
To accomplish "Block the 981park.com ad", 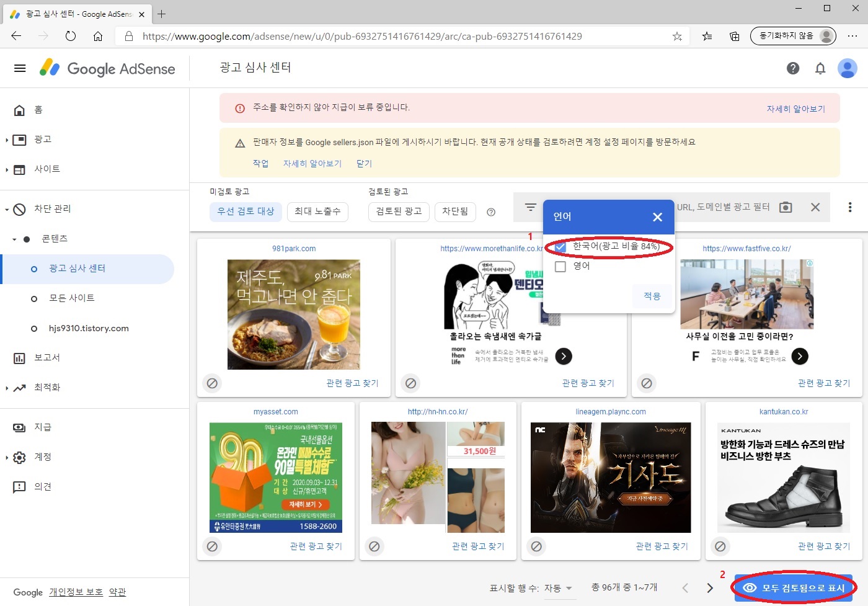I will tap(212, 383).
